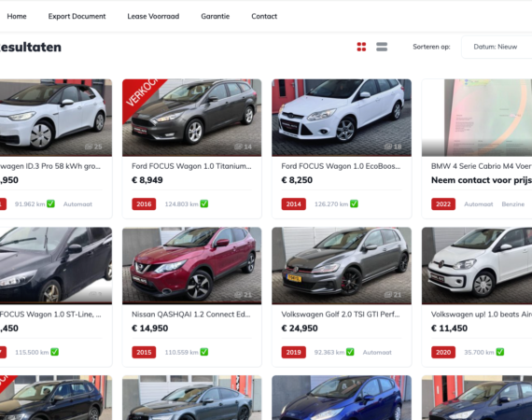Screen dimensions: 532x420
Task: Switch to grid view layout icon
Action: (361, 47)
